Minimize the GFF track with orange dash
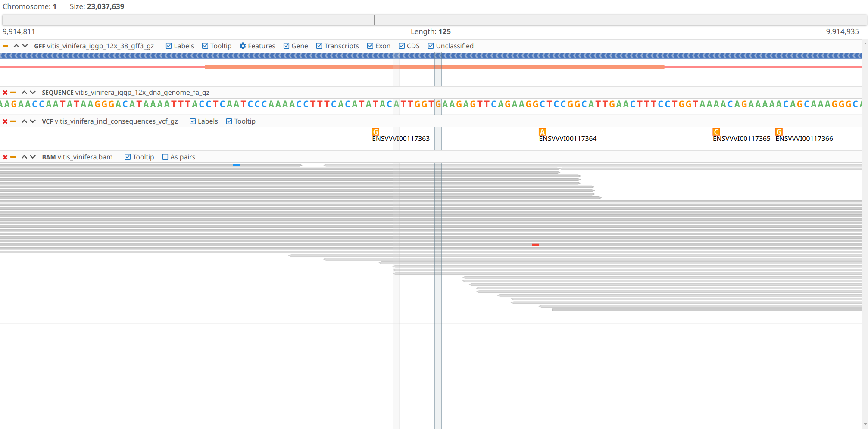The height and width of the screenshot is (429, 868). (x=5, y=46)
